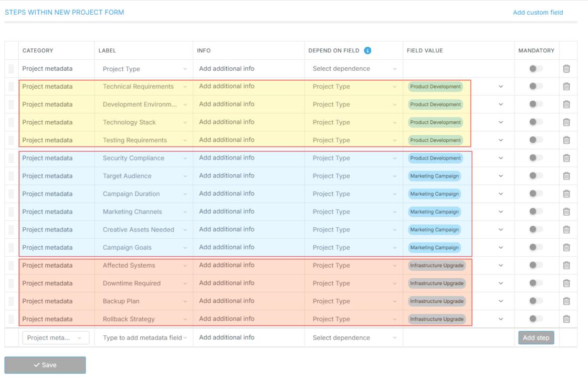
Task: Grab drag handle of Target Audience row
Action: [x=11, y=176]
